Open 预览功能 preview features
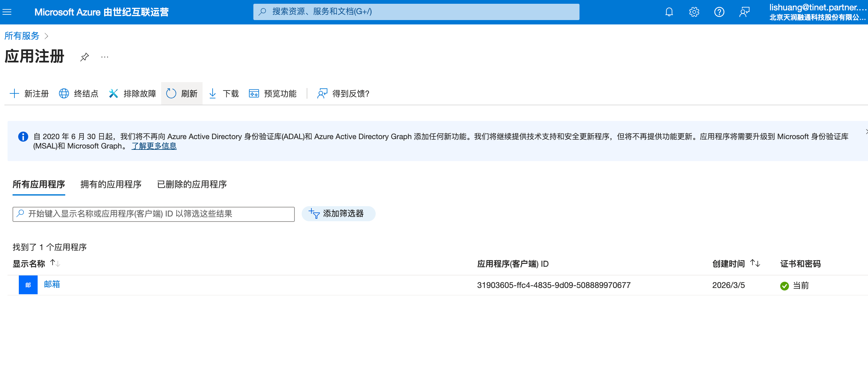This screenshot has height=366, width=868. pos(273,94)
